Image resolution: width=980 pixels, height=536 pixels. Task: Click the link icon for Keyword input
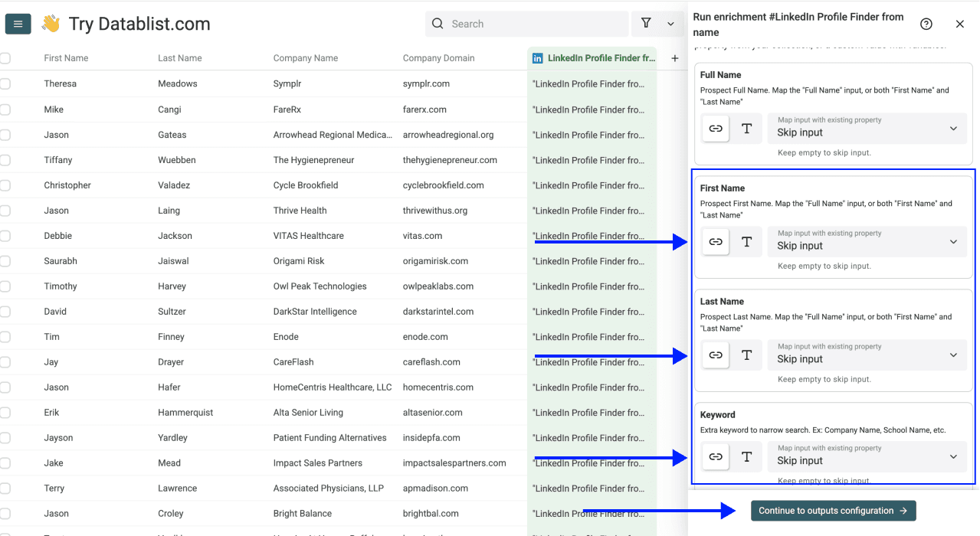715,456
